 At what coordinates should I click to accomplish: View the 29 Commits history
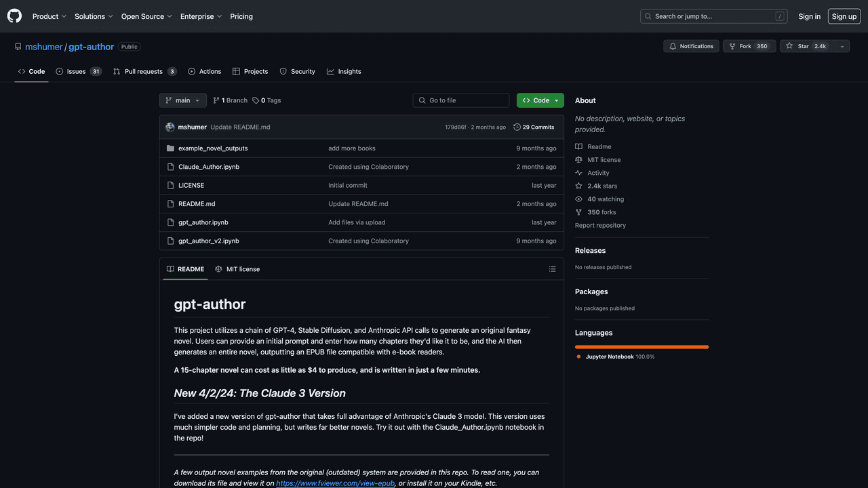[x=534, y=127]
